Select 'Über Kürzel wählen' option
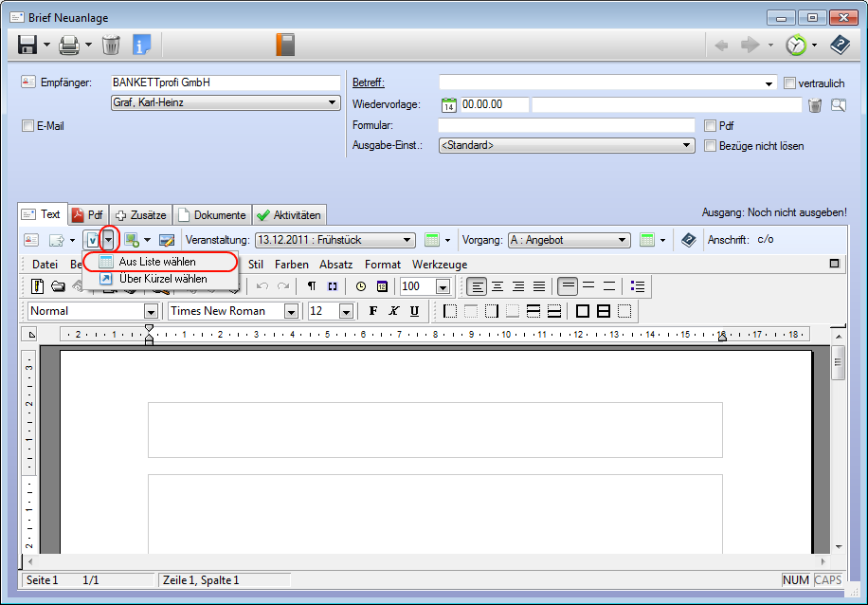The image size is (868, 605). coord(162,279)
